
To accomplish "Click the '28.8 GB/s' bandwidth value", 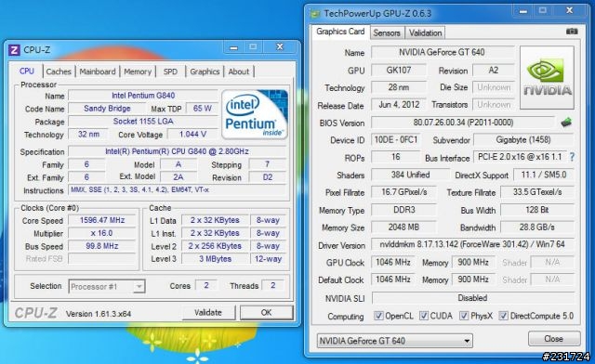I will 537,227.
